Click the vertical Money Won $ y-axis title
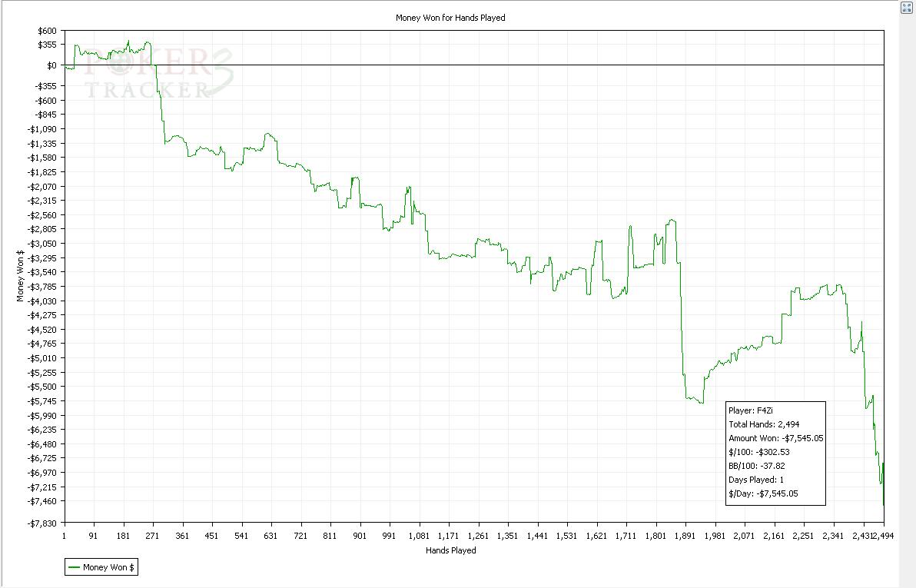Image resolution: width=916 pixels, height=588 pixels. 21,276
